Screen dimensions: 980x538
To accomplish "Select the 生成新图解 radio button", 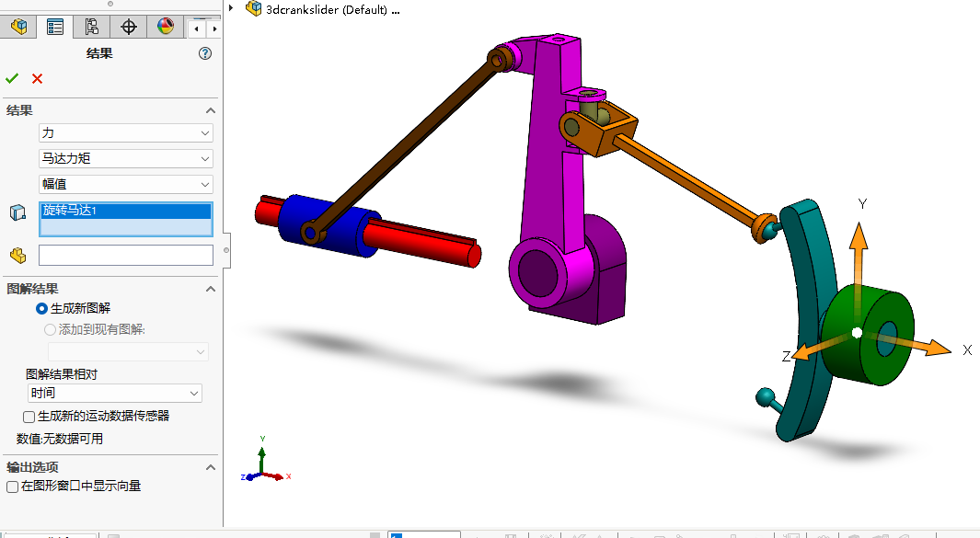I will click(41, 308).
